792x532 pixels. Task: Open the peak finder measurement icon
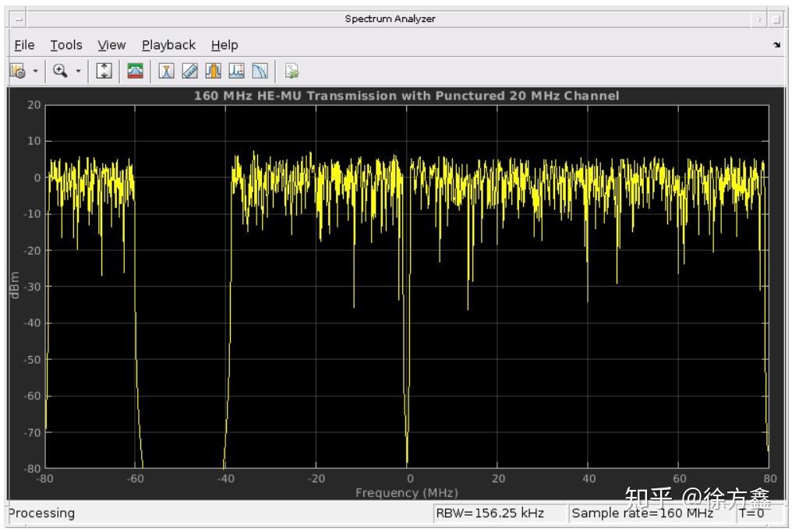(237, 71)
